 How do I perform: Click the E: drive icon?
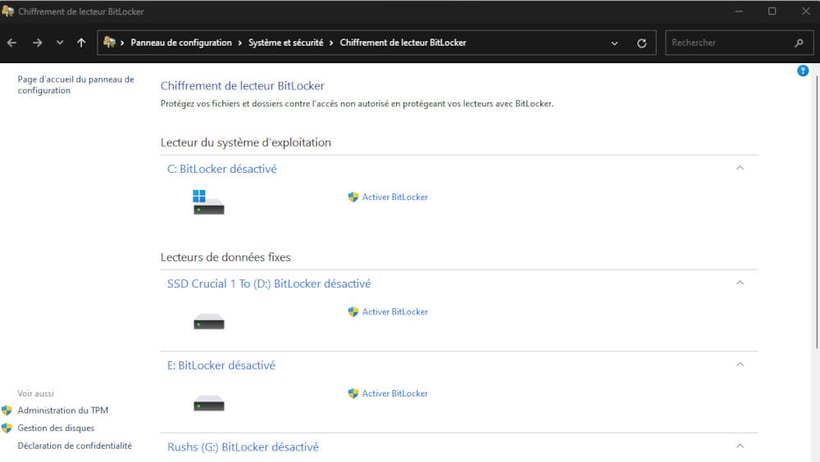[x=209, y=403]
